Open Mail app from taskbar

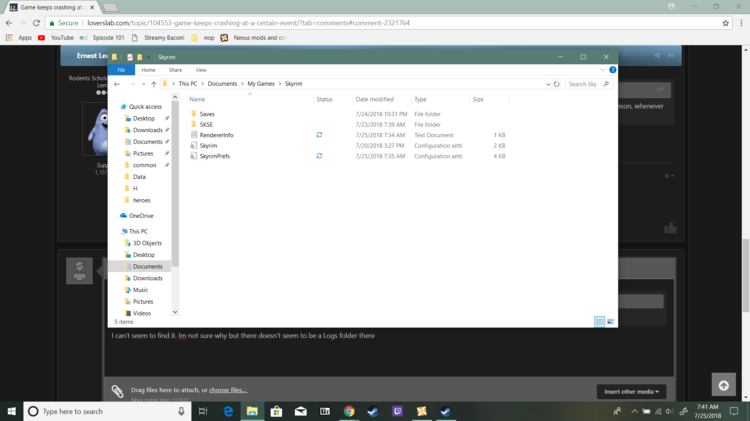coord(300,411)
